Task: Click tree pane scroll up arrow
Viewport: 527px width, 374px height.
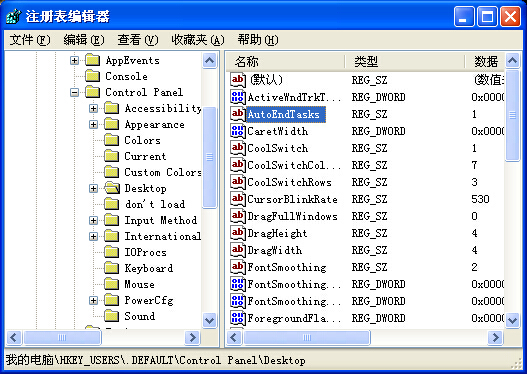Action: tap(209, 61)
